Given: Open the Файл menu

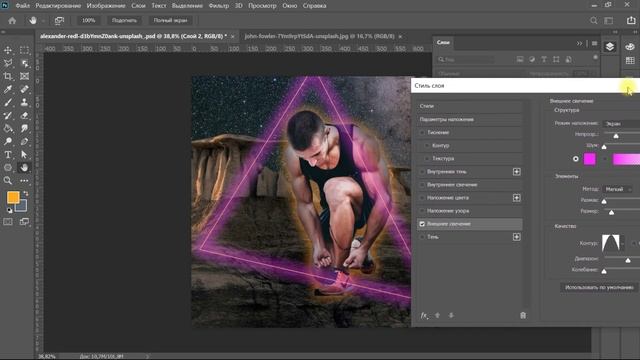Looking at the screenshot, I should pyautogui.click(x=22, y=6).
